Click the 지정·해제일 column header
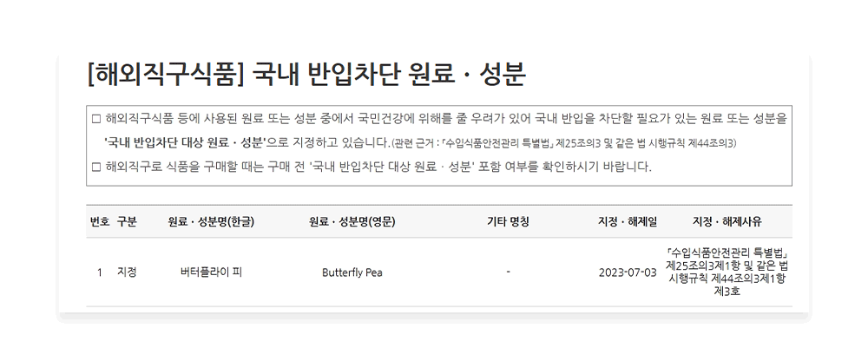868x361 pixels. (x=628, y=221)
